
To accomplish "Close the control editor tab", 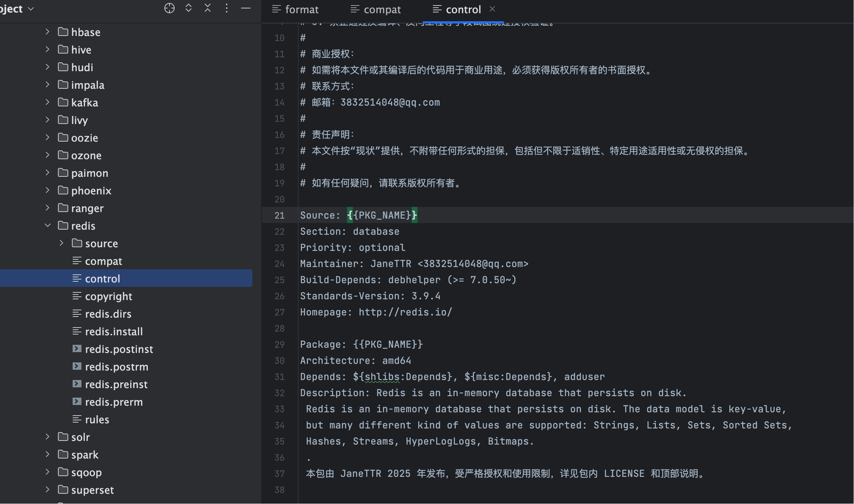I will click(492, 9).
